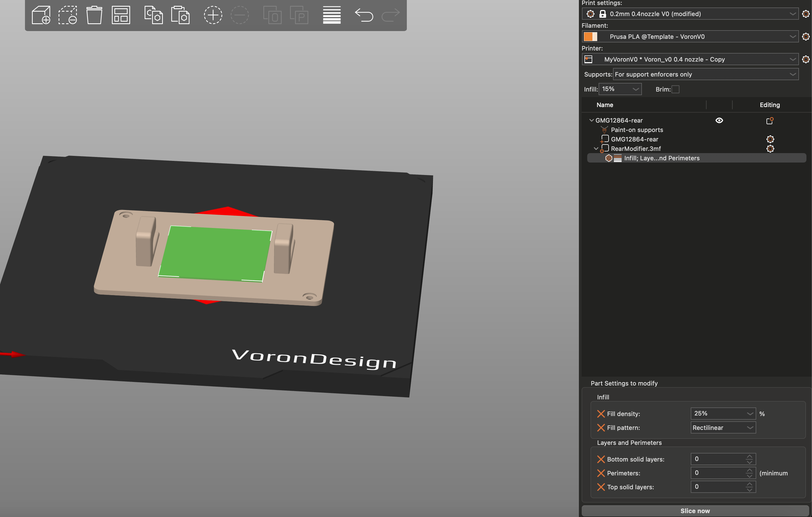Viewport: 812px width, 517px height.
Task: Open filament settings gear icon
Action: click(806, 36)
